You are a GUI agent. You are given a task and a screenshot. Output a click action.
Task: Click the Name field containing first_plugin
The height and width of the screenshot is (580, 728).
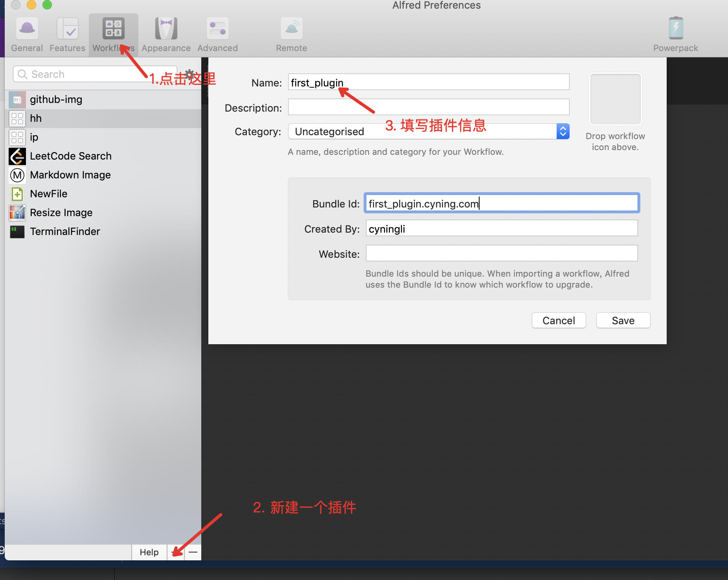(x=428, y=82)
